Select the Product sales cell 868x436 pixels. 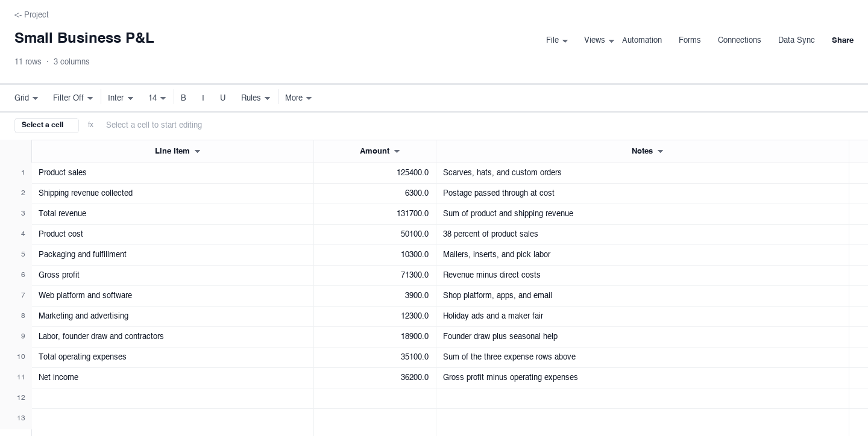click(172, 173)
